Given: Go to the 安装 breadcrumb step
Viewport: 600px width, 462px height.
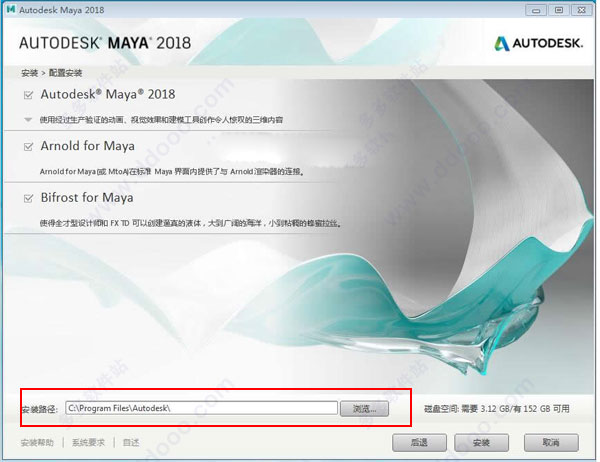Looking at the screenshot, I should coord(29,73).
